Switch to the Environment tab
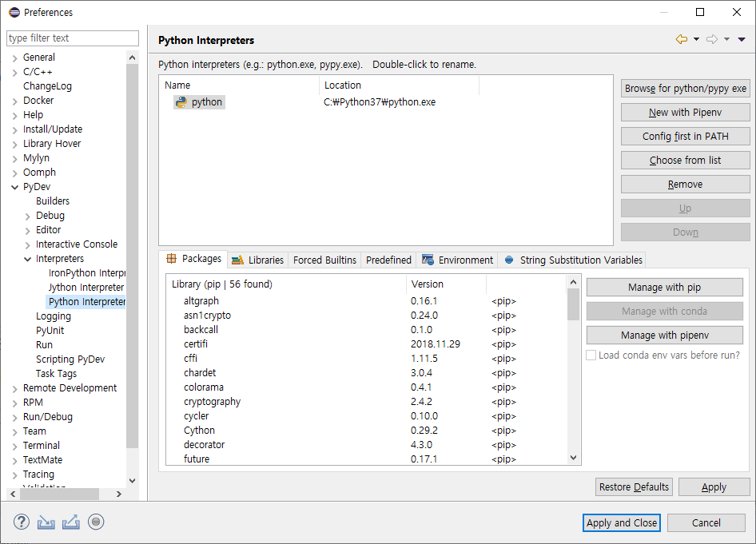This screenshot has height=544, width=756. point(457,260)
